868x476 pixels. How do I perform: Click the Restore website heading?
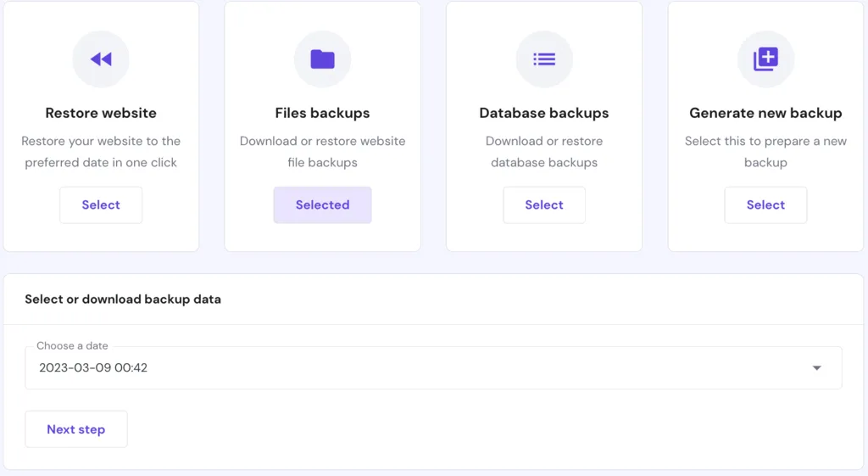pyautogui.click(x=101, y=113)
